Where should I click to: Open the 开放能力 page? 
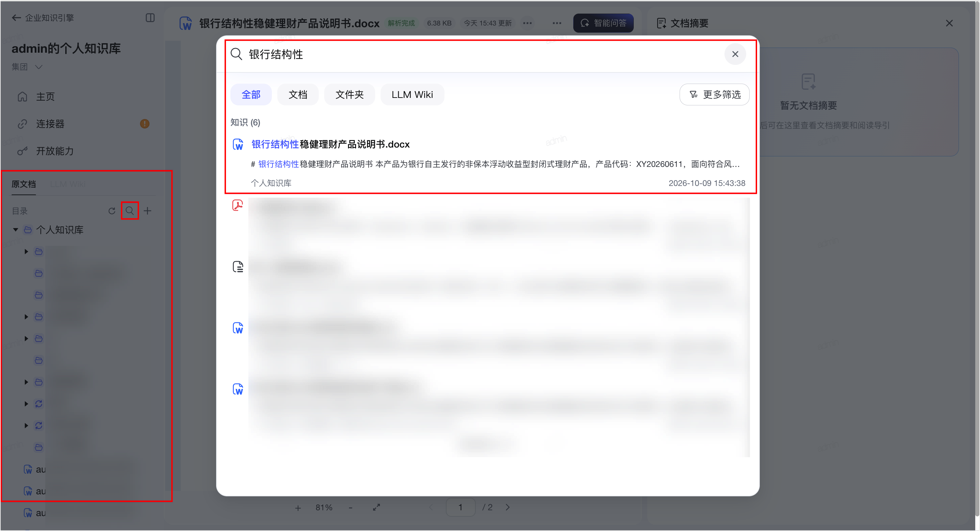pos(46,151)
